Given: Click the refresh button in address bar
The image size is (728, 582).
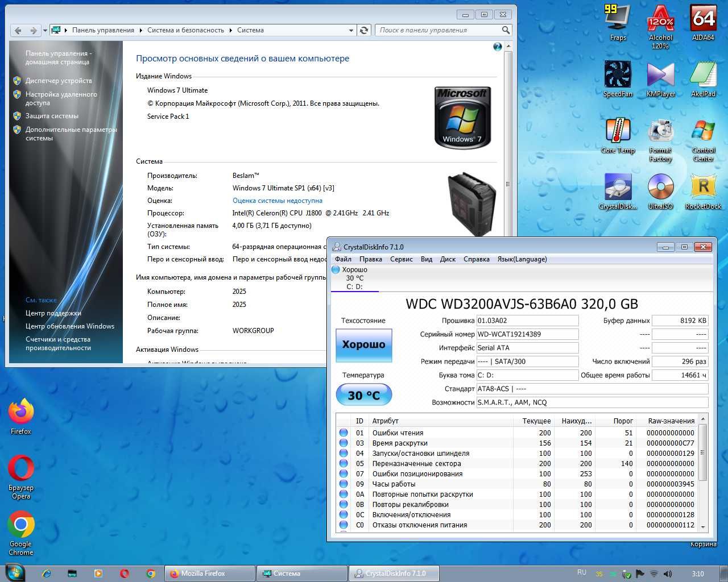Looking at the screenshot, I should 365,30.
